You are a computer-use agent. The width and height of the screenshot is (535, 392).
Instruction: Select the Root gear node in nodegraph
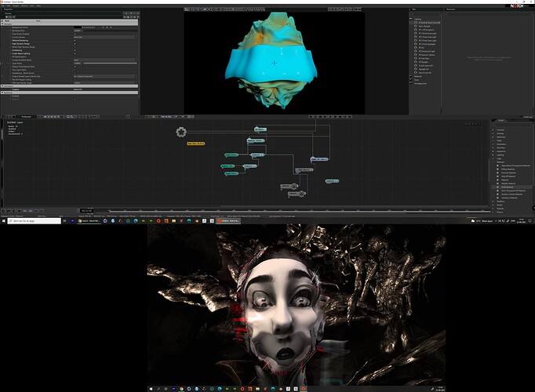pos(181,132)
